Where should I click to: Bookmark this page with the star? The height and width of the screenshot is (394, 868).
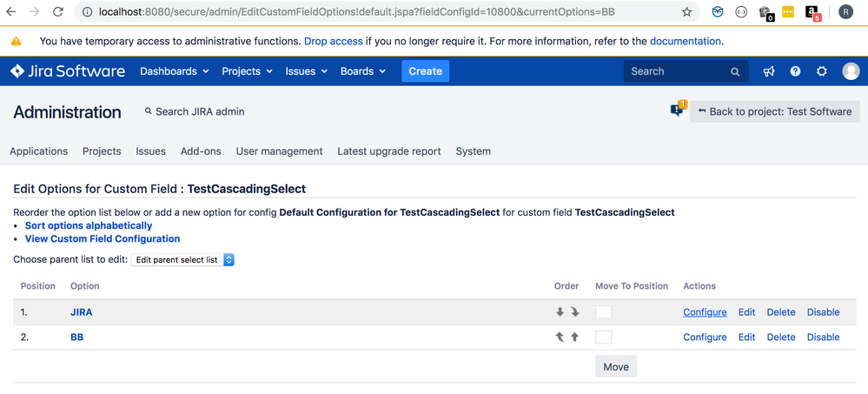coord(686,11)
